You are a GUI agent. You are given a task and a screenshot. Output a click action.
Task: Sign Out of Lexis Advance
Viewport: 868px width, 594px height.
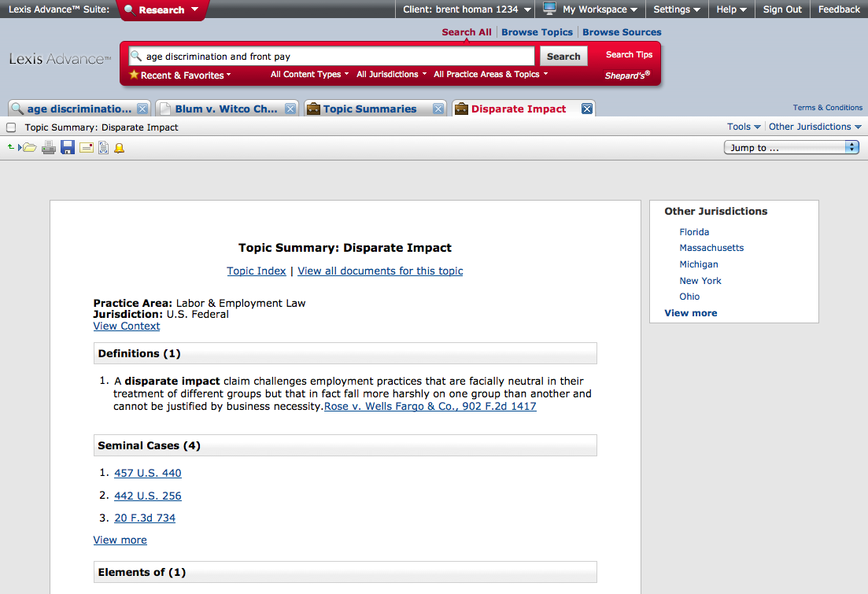pyautogui.click(x=782, y=9)
